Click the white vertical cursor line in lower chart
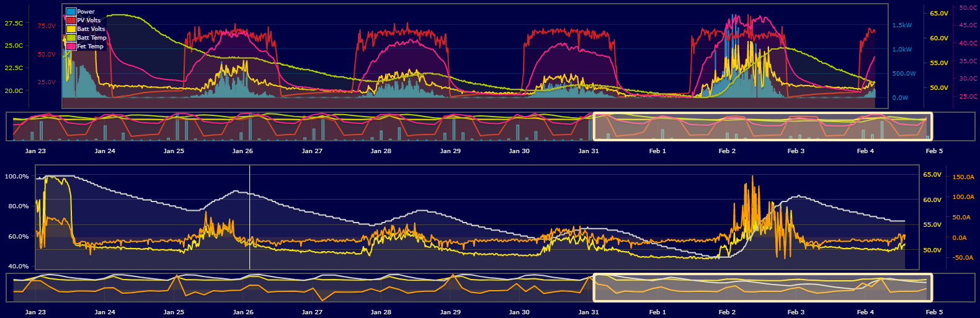This screenshot has width=980, height=318. pyautogui.click(x=250, y=217)
